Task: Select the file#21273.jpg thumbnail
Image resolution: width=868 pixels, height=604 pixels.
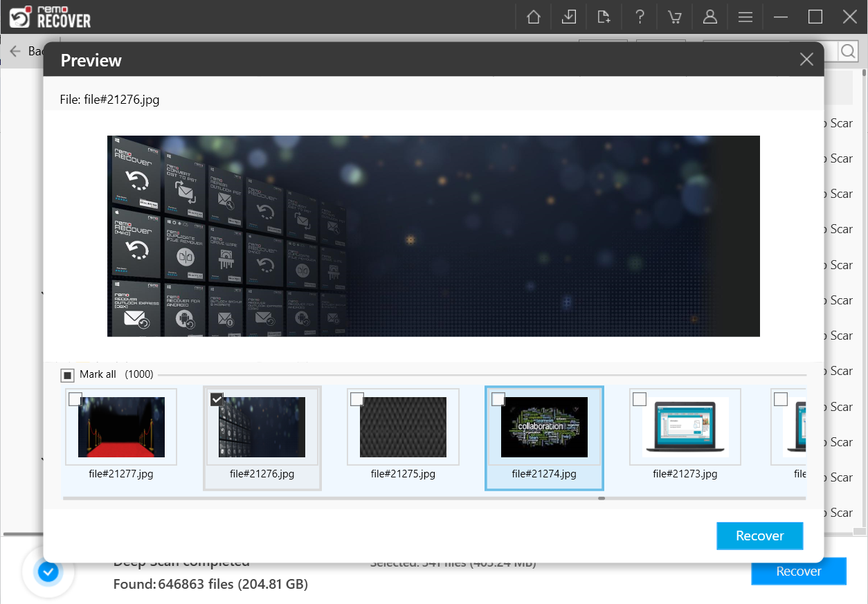Action: (x=685, y=427)
